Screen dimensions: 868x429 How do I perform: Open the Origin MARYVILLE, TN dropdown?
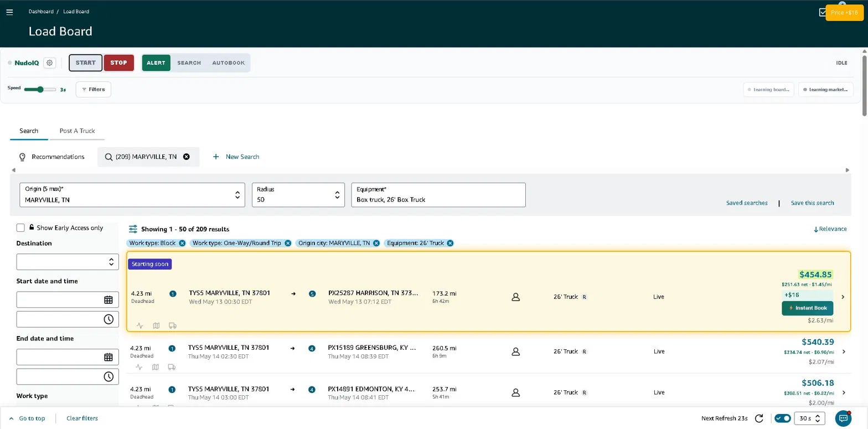click(x=132, y=195)
